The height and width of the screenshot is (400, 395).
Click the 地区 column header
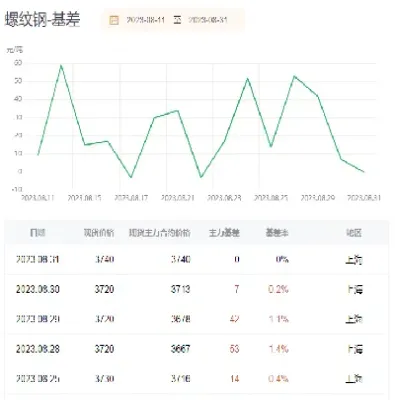coord(354,233)
